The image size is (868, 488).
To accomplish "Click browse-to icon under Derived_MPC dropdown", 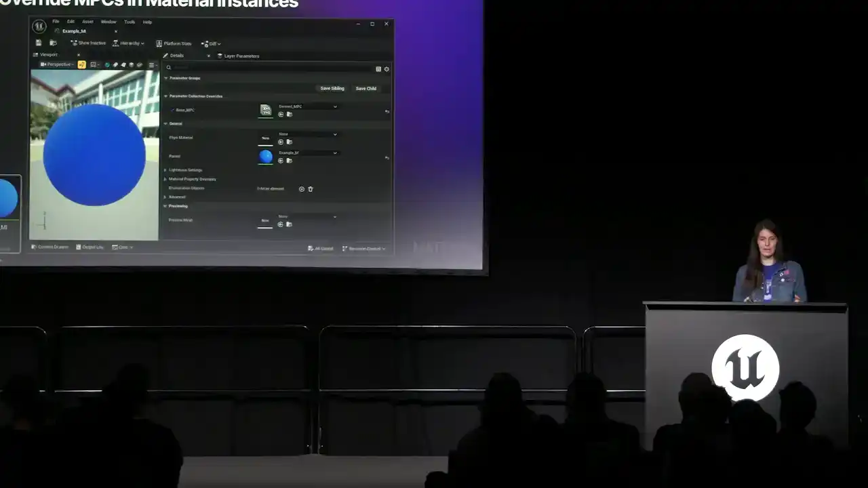I will coord(290,115).
